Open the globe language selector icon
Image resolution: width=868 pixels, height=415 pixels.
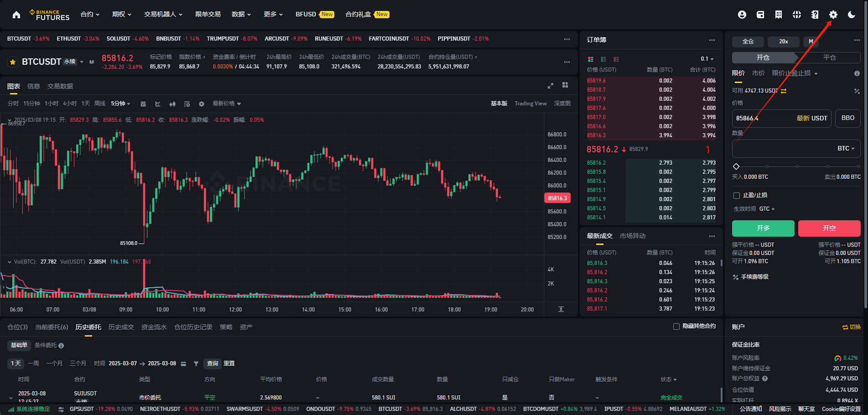(x=796, y=15)
